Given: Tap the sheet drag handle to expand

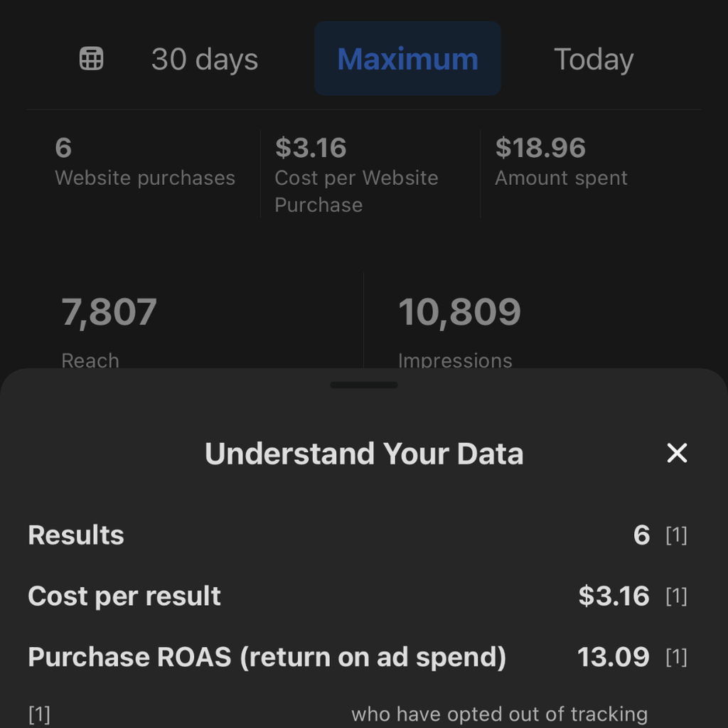Looking at the screenshot, I should coord(364,385).
